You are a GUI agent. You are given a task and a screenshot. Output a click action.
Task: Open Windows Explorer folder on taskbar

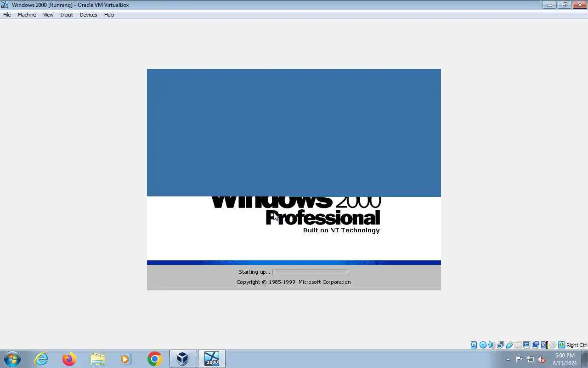98,359
